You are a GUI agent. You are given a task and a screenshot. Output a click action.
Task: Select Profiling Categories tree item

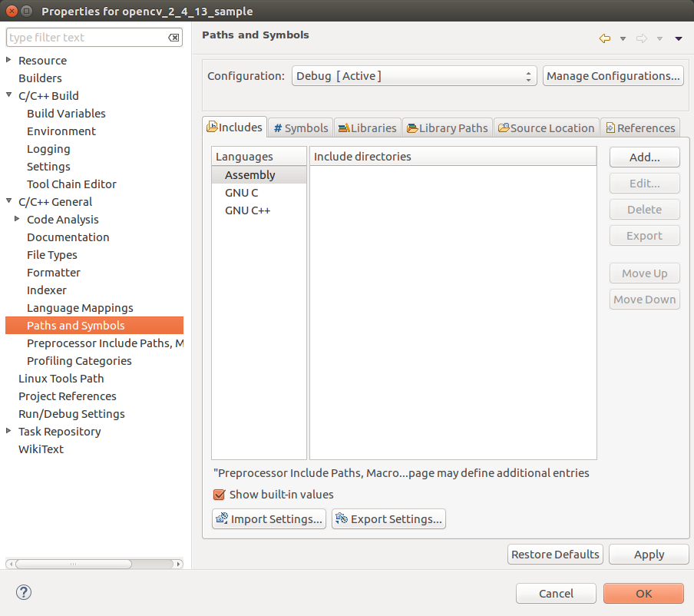[79, 361]
